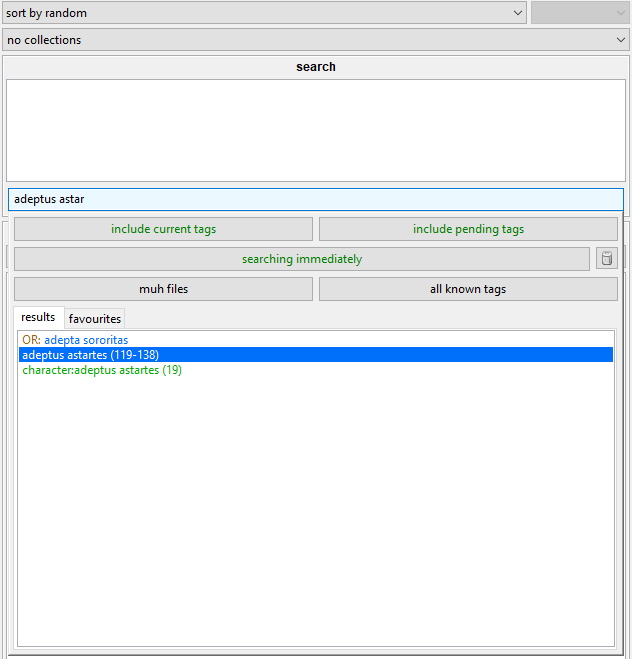The height and width of the screenshot is (659, 632).
Task: Toggle 'include current tags' button
Action: point(163,229)
